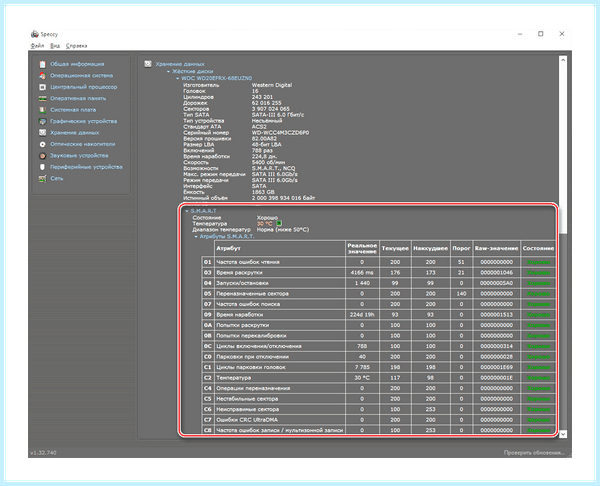
Task: Click the 224d 19h real value cell
Action: pyautogui.click(x=362, y=315)
